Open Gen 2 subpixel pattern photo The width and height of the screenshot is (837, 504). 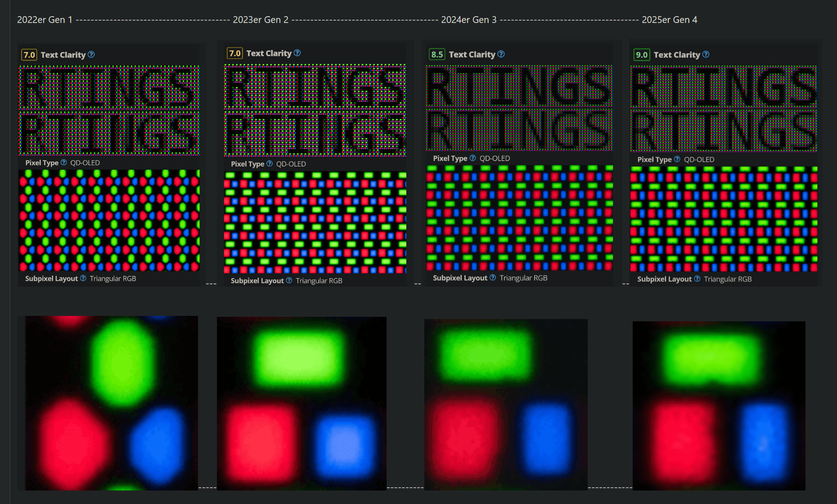315,222
